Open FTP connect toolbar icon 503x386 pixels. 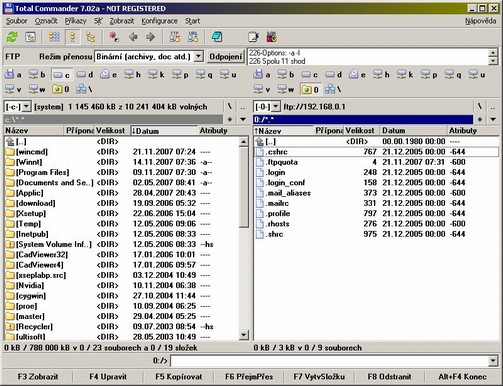pos(175,37)
